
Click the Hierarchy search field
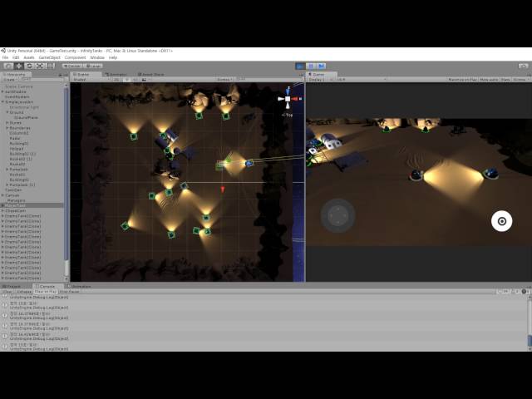coord(42,80)
